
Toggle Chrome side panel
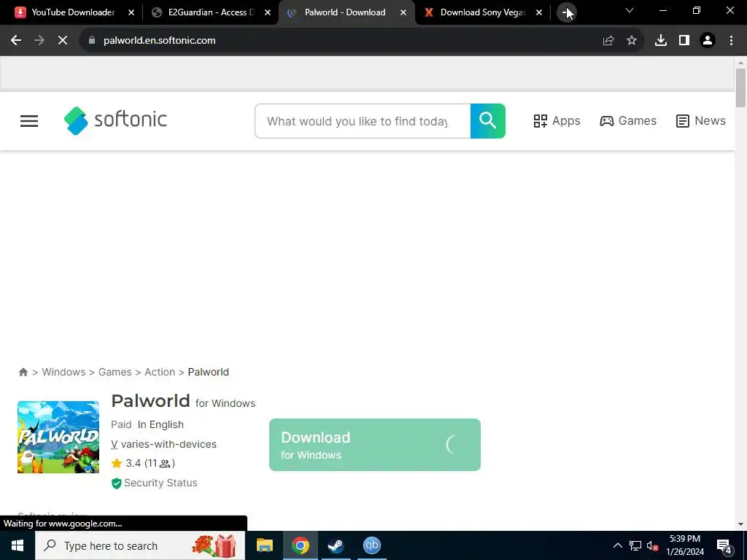[684, 41]
